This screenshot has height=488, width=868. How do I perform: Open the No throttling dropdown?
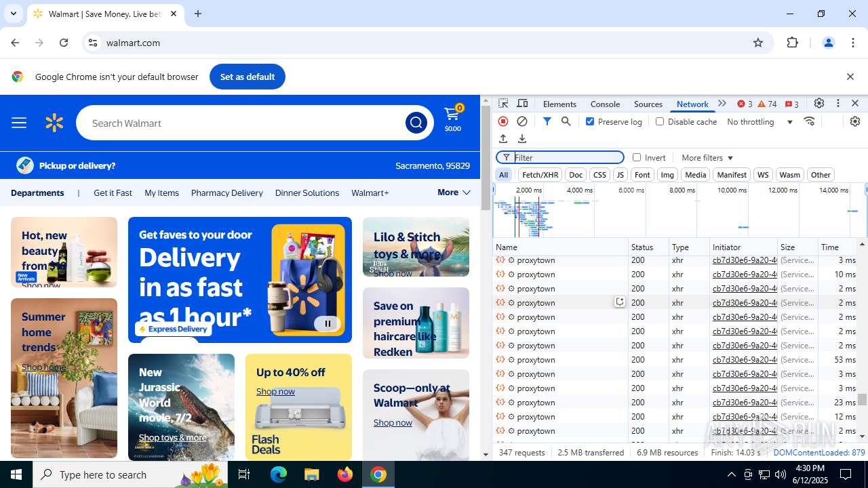(x=760, y=121)
